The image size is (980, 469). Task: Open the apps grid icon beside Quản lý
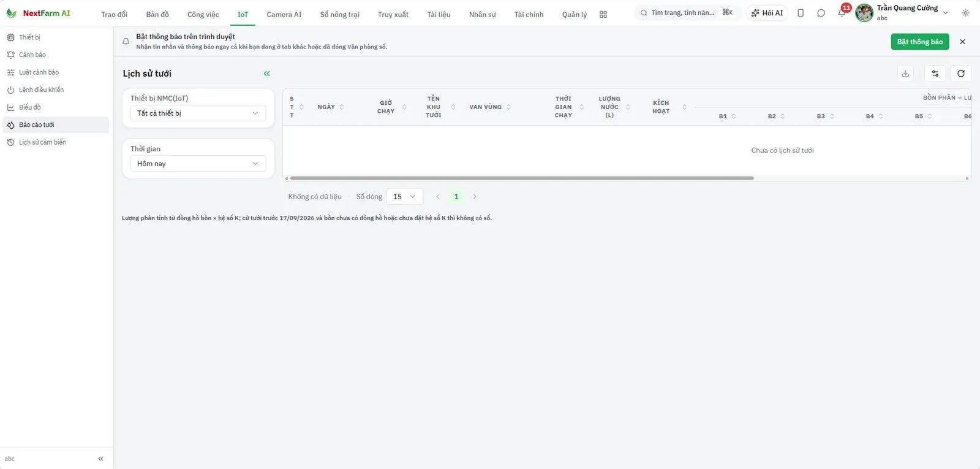tap(603, 15)
